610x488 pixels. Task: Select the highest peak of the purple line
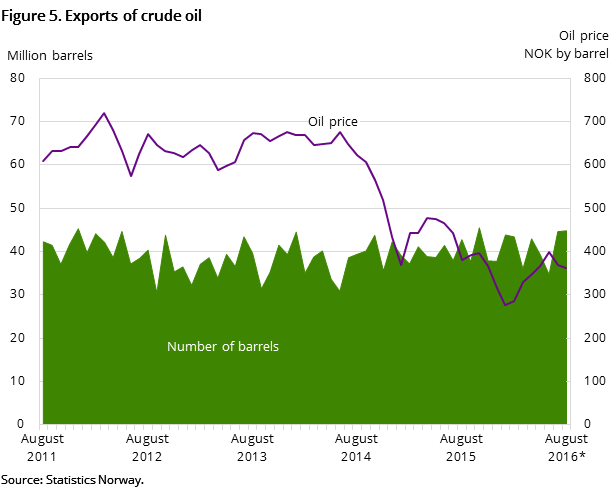(104, 113)
